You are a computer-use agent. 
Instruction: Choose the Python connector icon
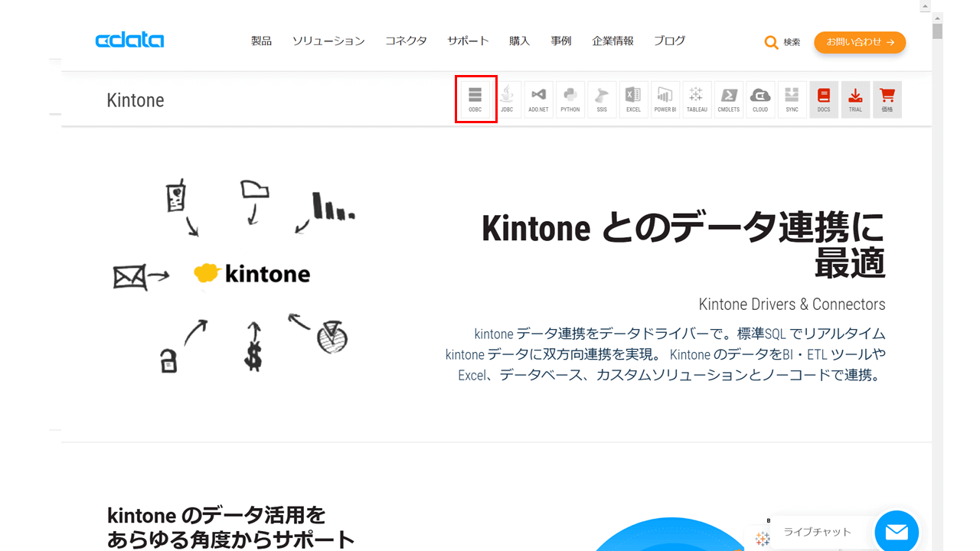(570, 99)
